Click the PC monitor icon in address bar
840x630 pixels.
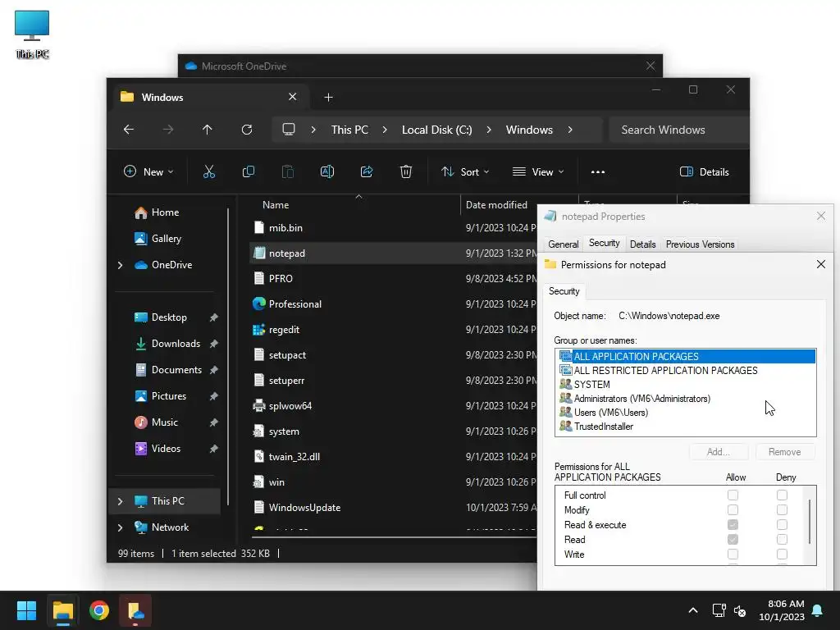point(289,129)
